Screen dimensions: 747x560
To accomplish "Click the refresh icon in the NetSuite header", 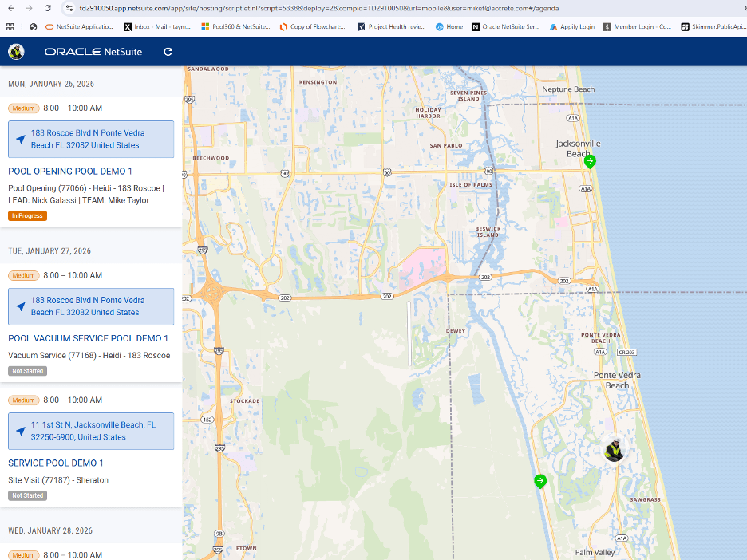I will pyautogui.click(x=168, y=51).
